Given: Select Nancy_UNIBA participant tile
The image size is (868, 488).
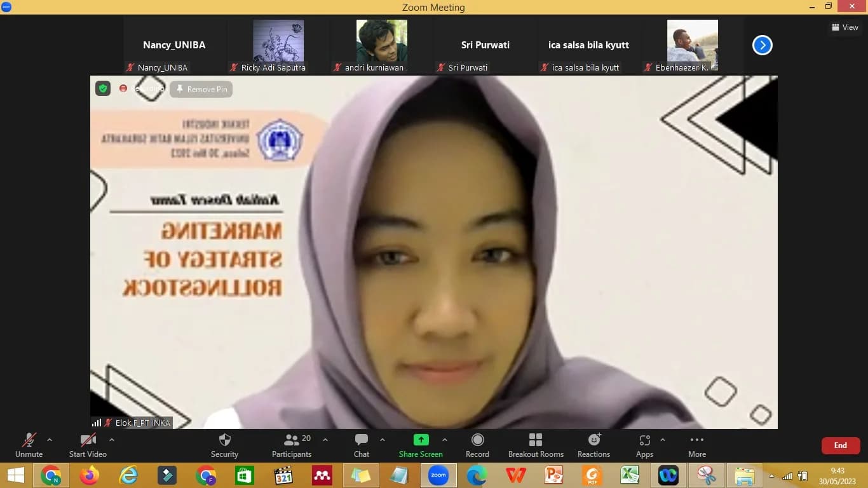Looking at the screenshot, I should coord(174,45).
